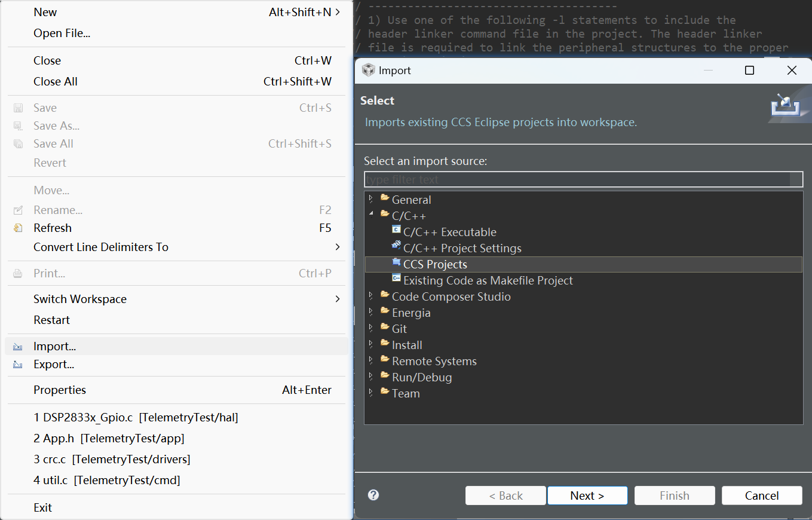This screenshot has width=812, height=520.
Task: Select Existing Code as Makefile Project label
Action: click(x=488, y=280)
